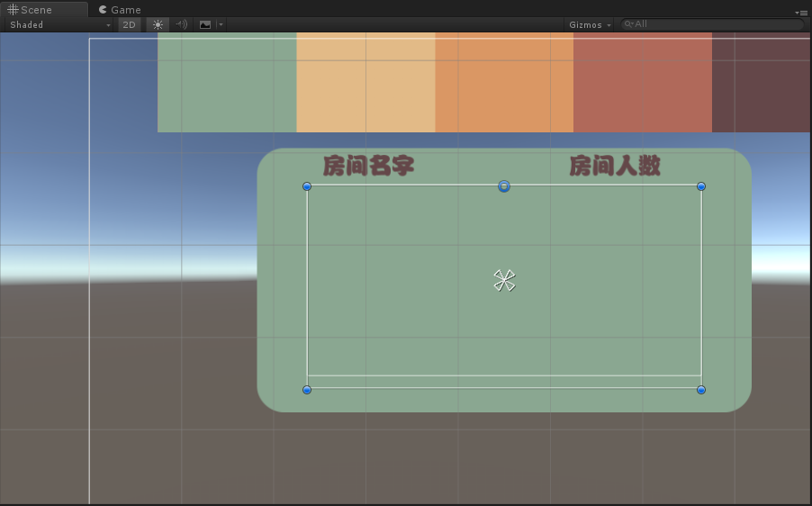Screen dimensions: 812x506
Task: Select the dark maroon color block
Action: 761,82
